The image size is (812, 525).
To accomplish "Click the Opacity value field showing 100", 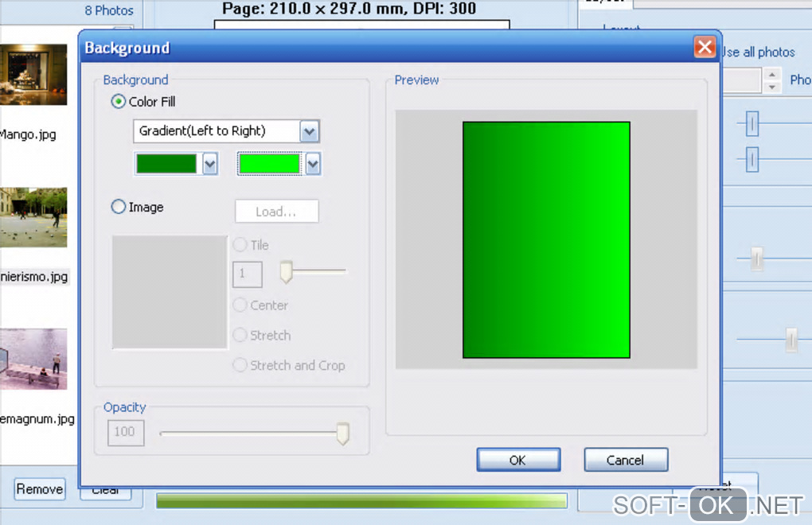I will 126,433.
